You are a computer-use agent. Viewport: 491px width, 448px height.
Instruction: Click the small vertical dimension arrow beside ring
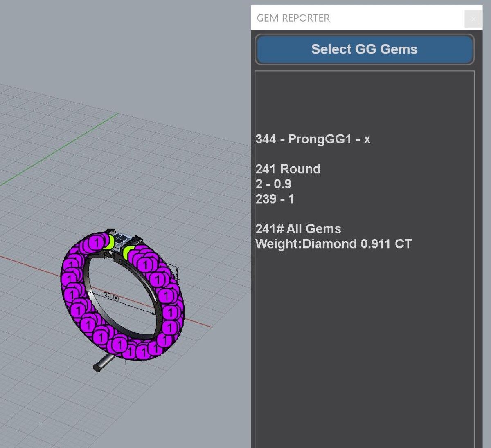pyautogui.click(x=177, y=271)
